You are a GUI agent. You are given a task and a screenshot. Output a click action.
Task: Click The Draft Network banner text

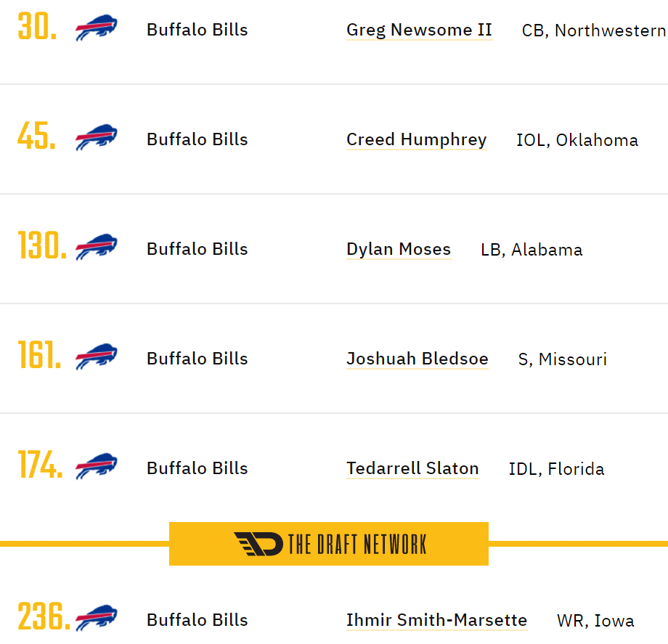click(x=357, y=545)
